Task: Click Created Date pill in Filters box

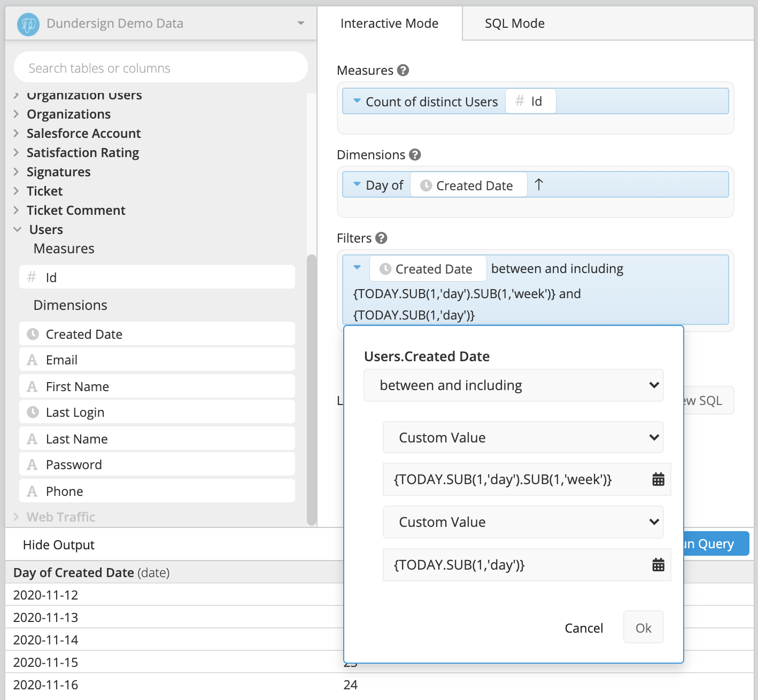Action: (428, 269)
